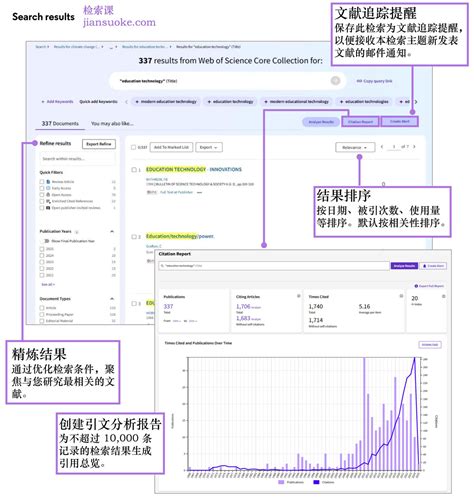
Task: Go to the previous results page arrow
Action: pos(382,147)
